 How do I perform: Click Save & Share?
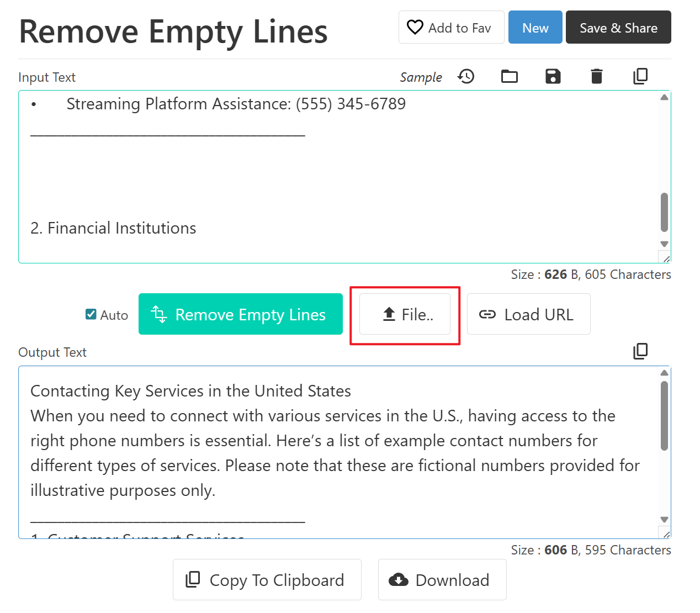pos(618,28)
